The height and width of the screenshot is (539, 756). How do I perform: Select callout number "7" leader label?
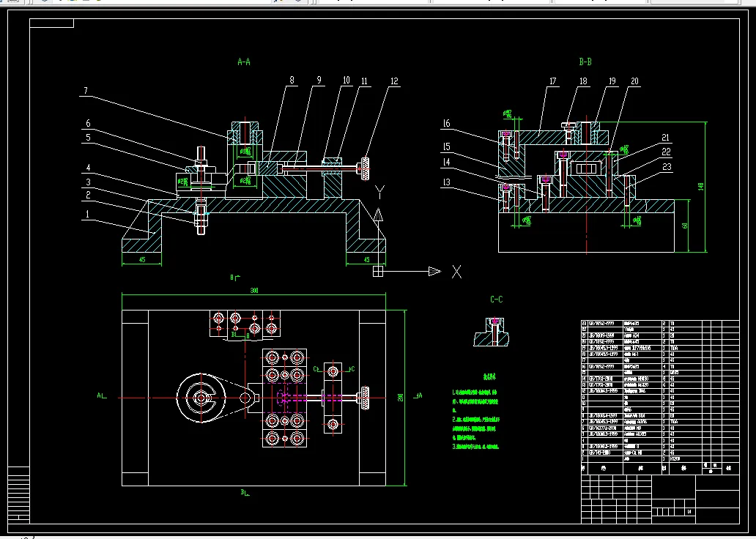[x=85, y=91]
